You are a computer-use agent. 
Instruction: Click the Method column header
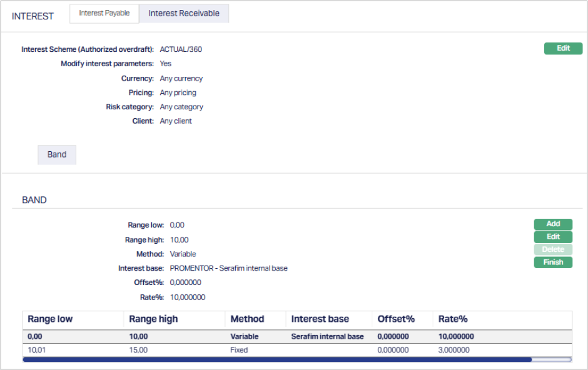[247, 319]
